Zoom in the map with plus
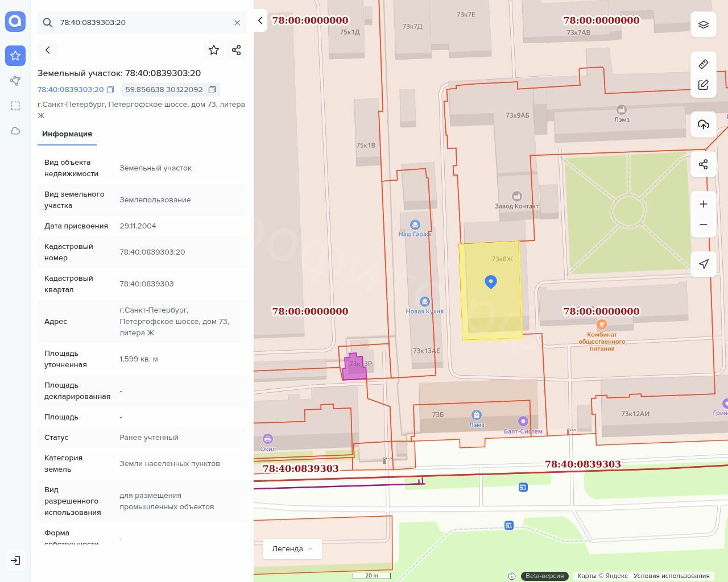728x582 pixels. (704, 204)
